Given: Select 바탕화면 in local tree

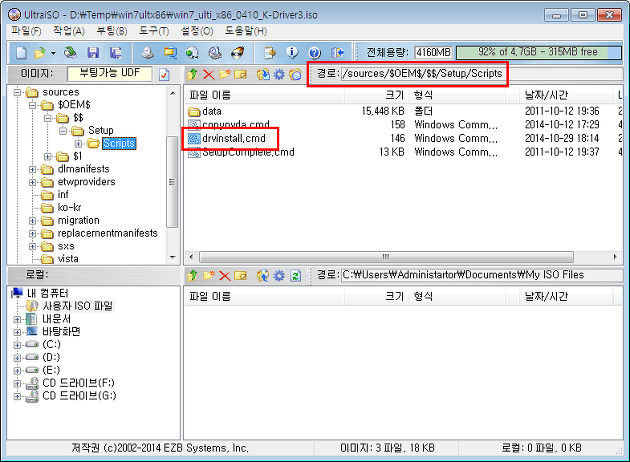Looking at the screenshot, I should (61, 332).
